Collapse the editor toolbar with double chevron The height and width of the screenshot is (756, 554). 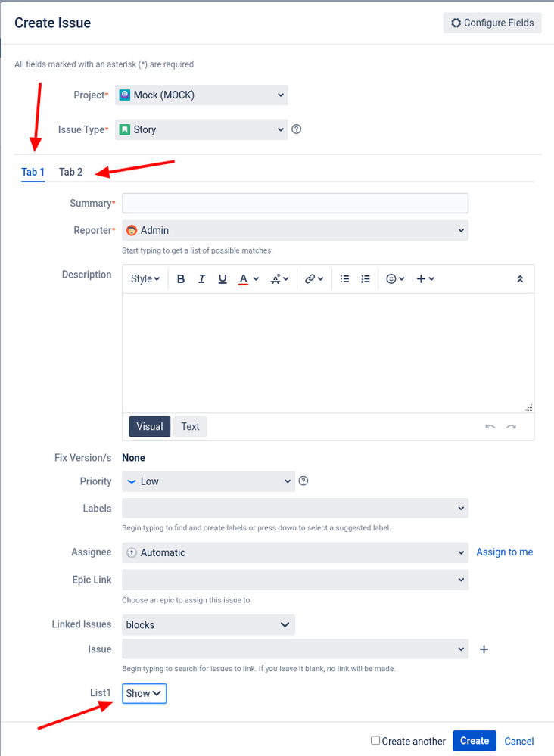[520, 278]
